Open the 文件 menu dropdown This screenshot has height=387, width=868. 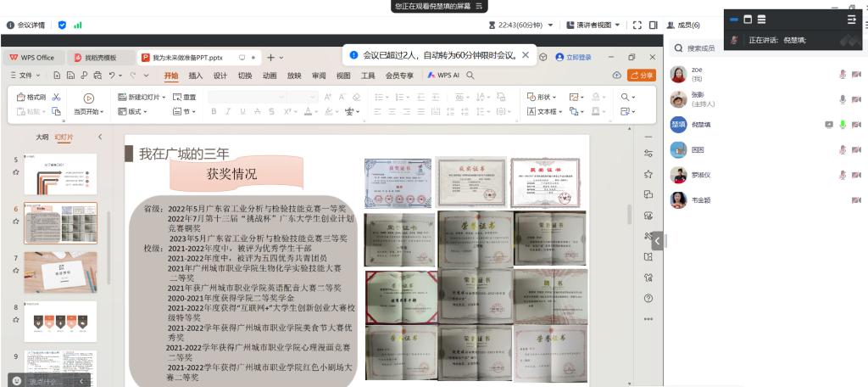[x=25, y=76]
